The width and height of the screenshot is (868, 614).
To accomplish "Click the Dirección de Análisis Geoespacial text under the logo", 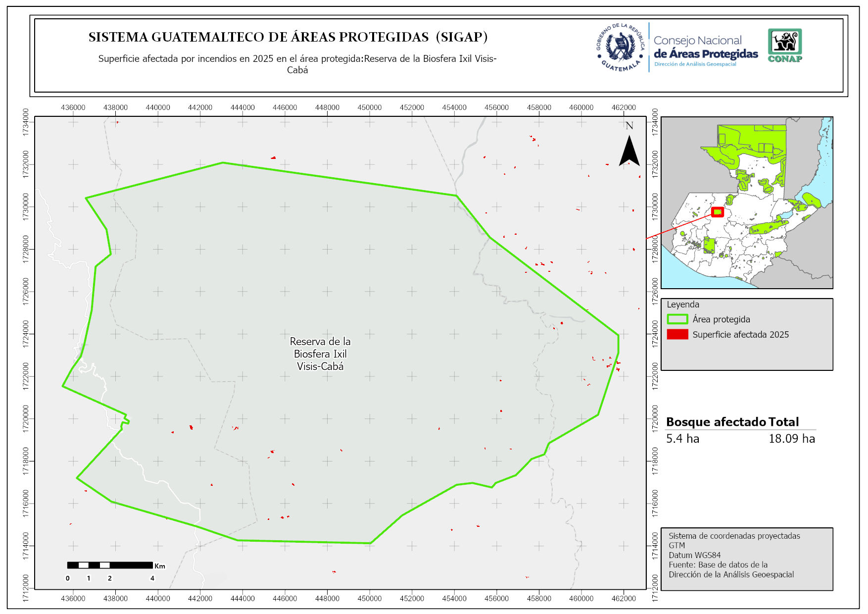I will coord(695,64).
